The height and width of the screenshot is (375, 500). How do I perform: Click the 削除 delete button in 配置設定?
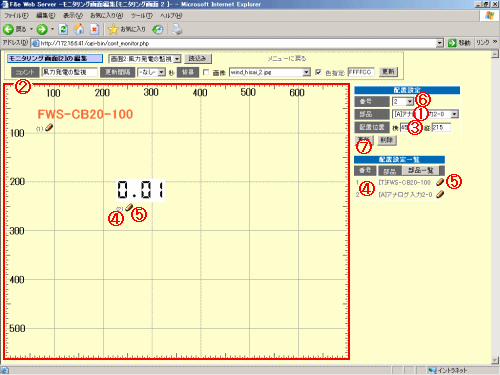pos(387,140)
